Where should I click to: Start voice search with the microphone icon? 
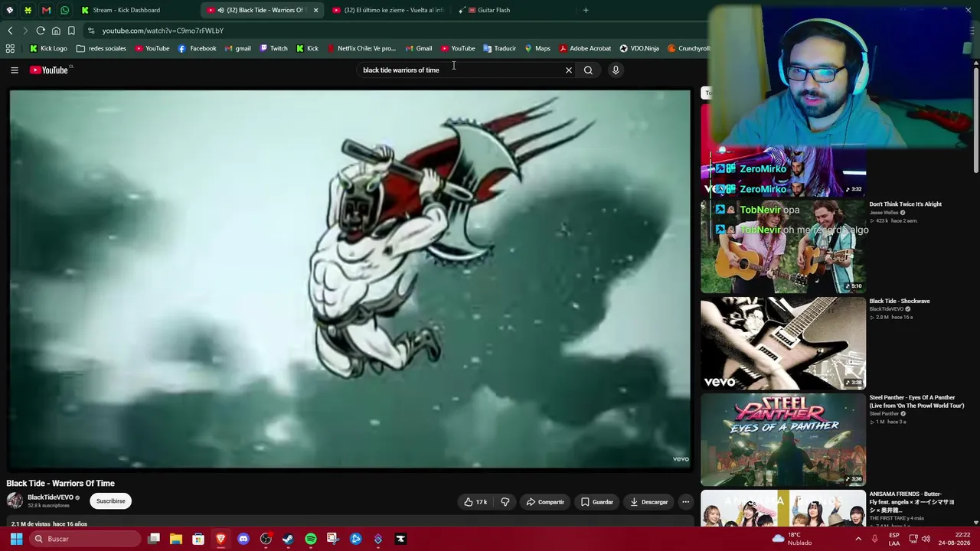616,70
